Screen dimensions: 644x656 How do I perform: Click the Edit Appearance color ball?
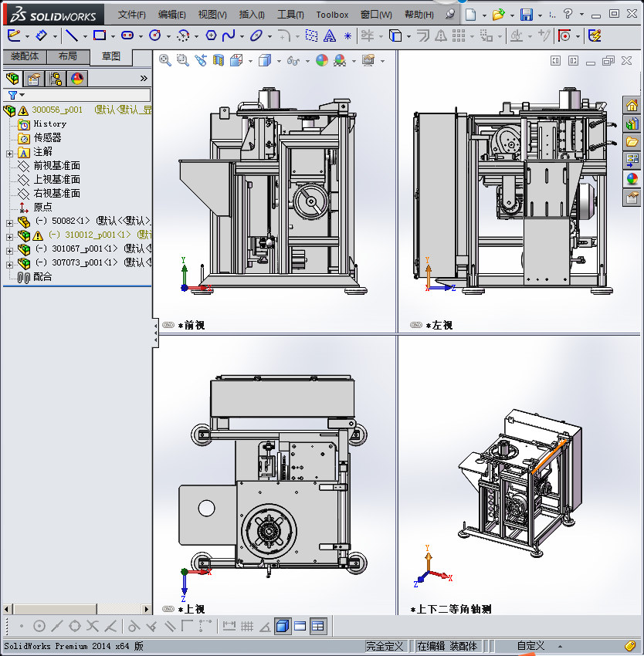(x=322, y=61)
